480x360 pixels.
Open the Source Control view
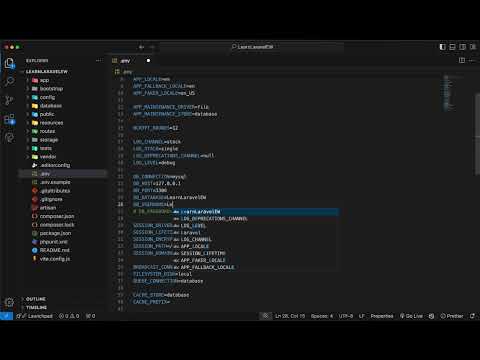tap(9, 100)
